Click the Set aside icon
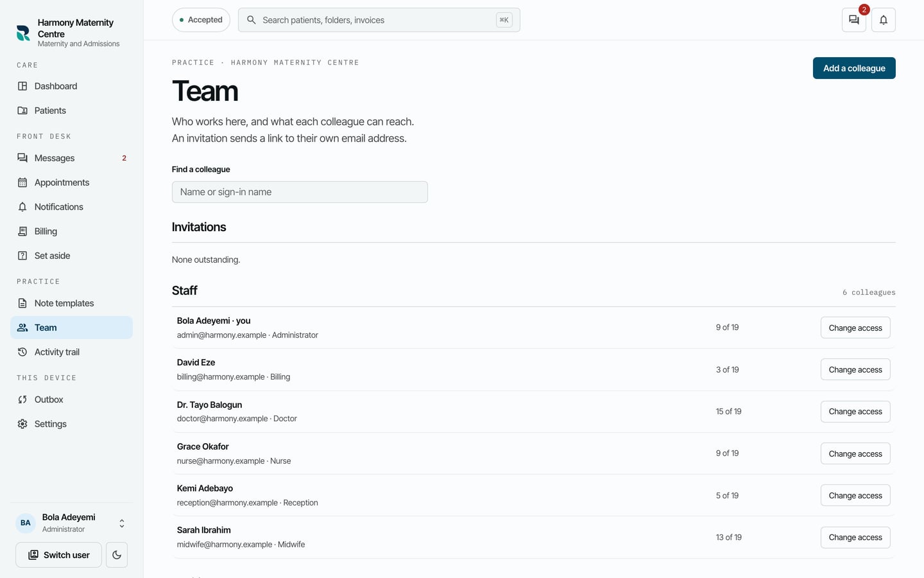This screenshot has width=924, height=578. (22, 256)
